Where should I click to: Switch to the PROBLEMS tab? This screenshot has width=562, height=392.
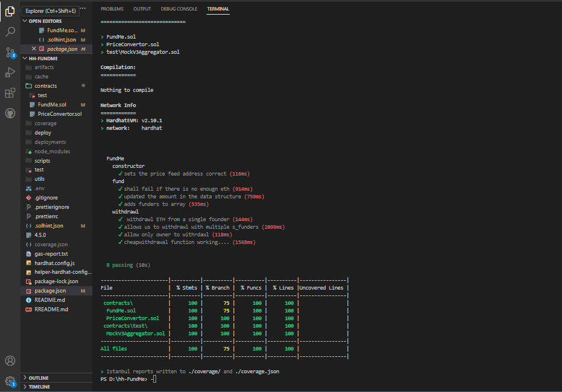click(x=112, y=9)
